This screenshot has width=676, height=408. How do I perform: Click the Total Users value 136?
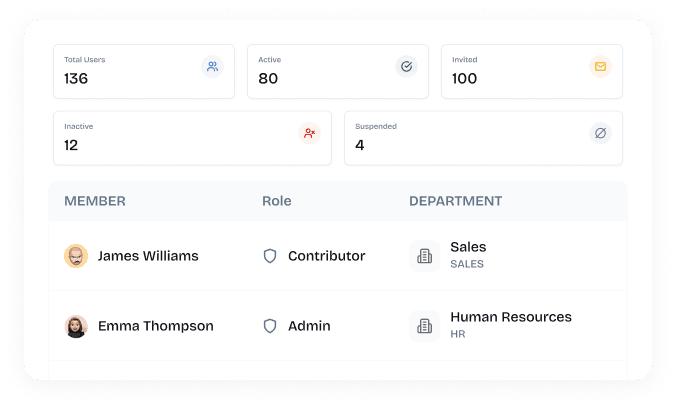click(x=76, y=78)
